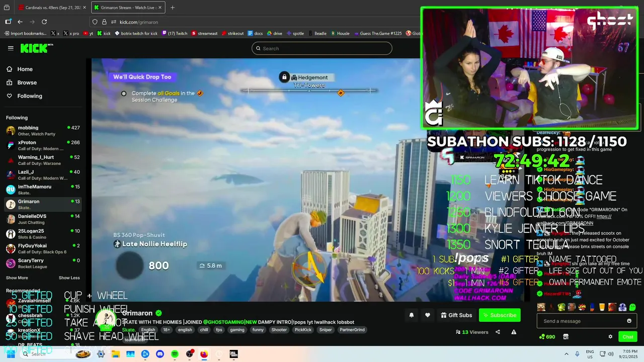Open the Twitch bookmark
Viewport: 644px width, 362px height.
pos(175,33)
